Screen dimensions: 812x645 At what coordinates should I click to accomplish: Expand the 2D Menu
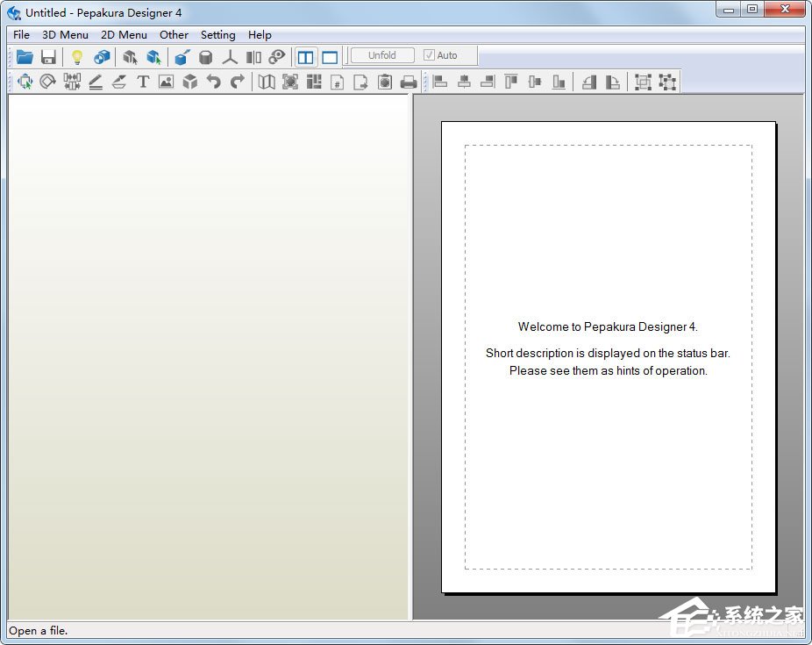[x=124, y=35]
